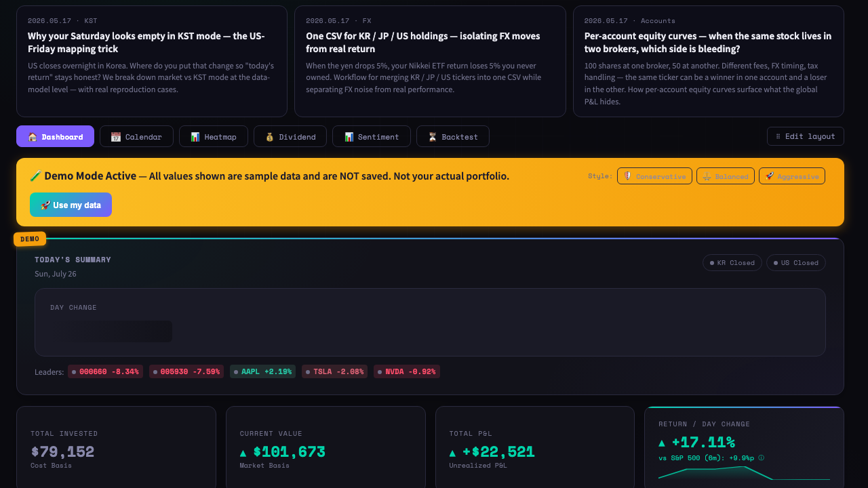Select the 000660 -8.34% leader chip
Screen dimensions: 868x488
[105, 371]
